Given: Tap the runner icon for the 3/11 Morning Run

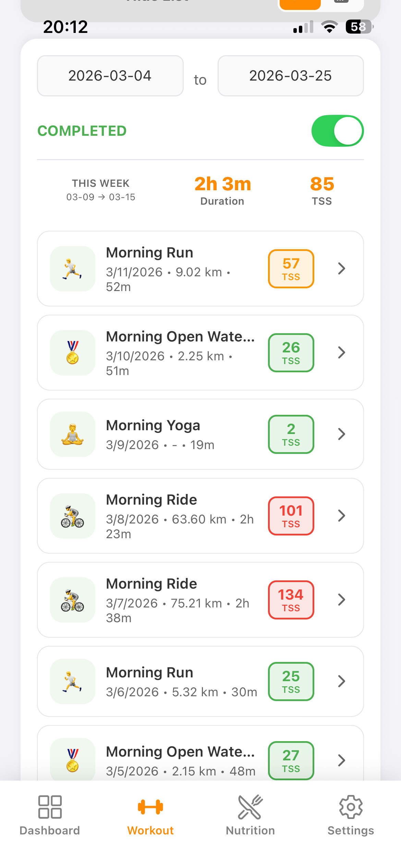Looking at the screenshot, I should pyautogui.click(x=73, y=269).
